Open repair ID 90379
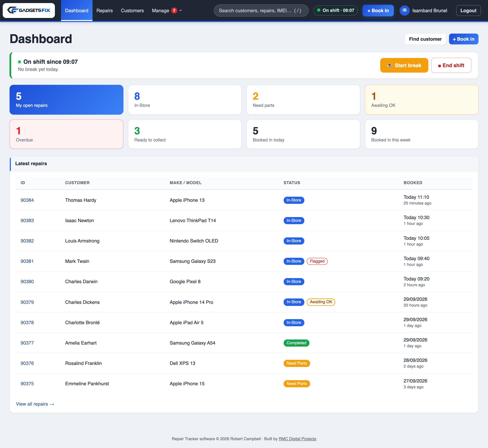This screenshot has height=448, width=488. pyautogui.click(x=27, y=302)
